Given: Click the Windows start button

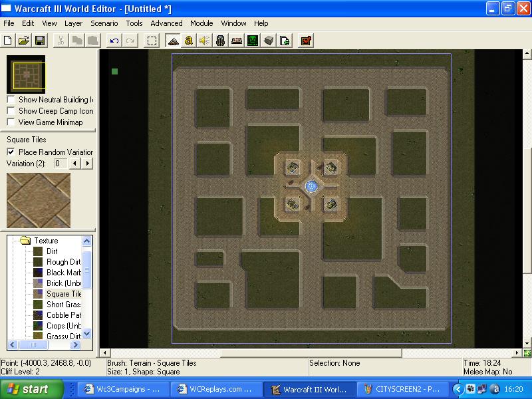Looking at the screenshot, I should (x=31, y=389).
